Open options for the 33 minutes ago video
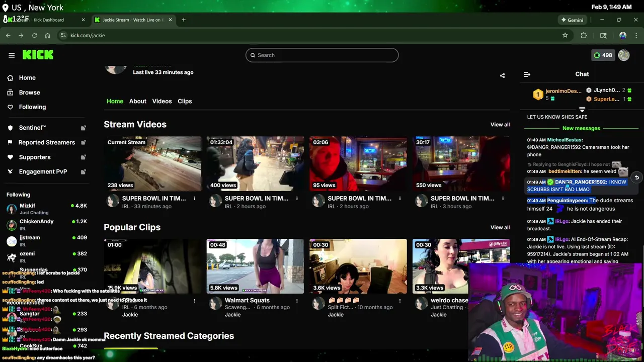Viewport: 644px width, 362px height. click(194, 199)
